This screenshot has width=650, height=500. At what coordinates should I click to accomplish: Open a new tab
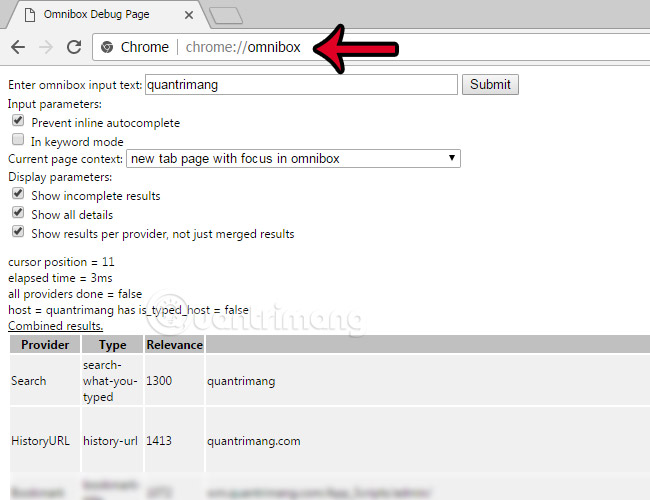[226, 16]
